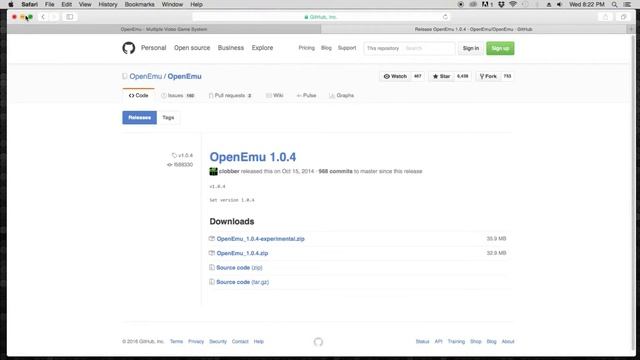Add a new Safari tab

[631, 29]
